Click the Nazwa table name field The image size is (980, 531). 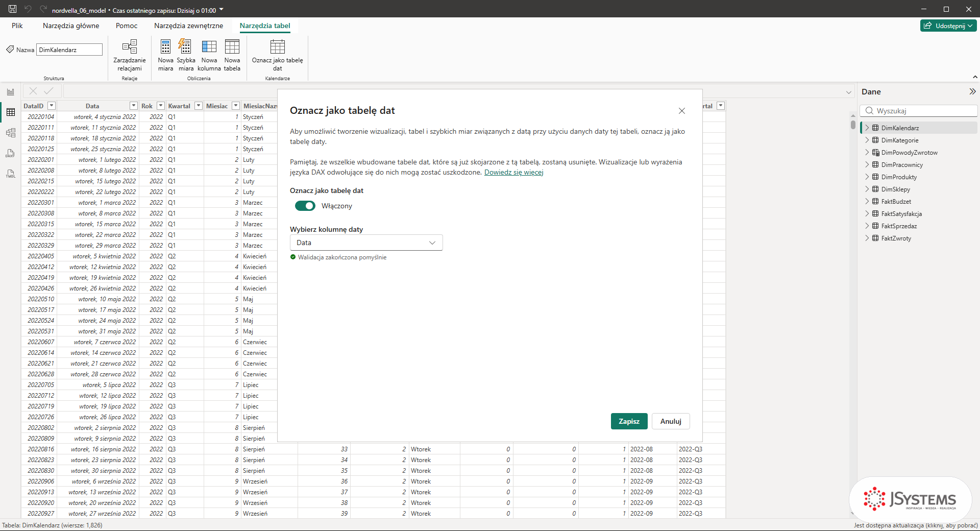[x=69, y=50]
